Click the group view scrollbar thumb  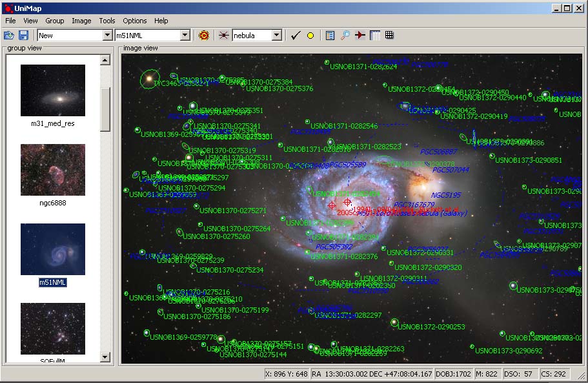(x=105, y=110)
